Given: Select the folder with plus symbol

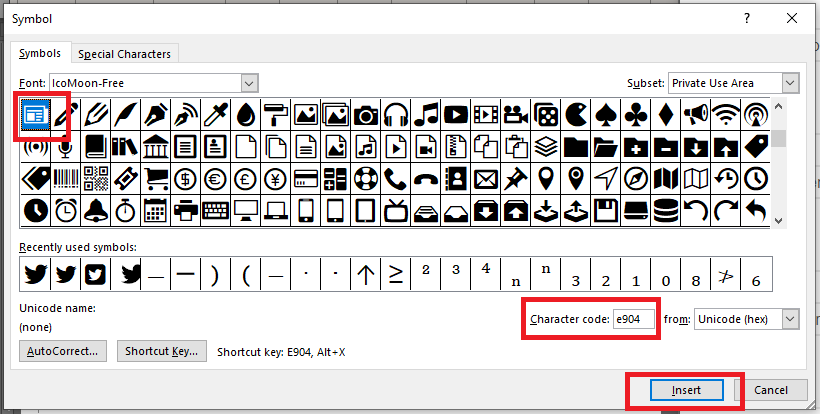Looking at the screenshot, I should coord(636,147).
